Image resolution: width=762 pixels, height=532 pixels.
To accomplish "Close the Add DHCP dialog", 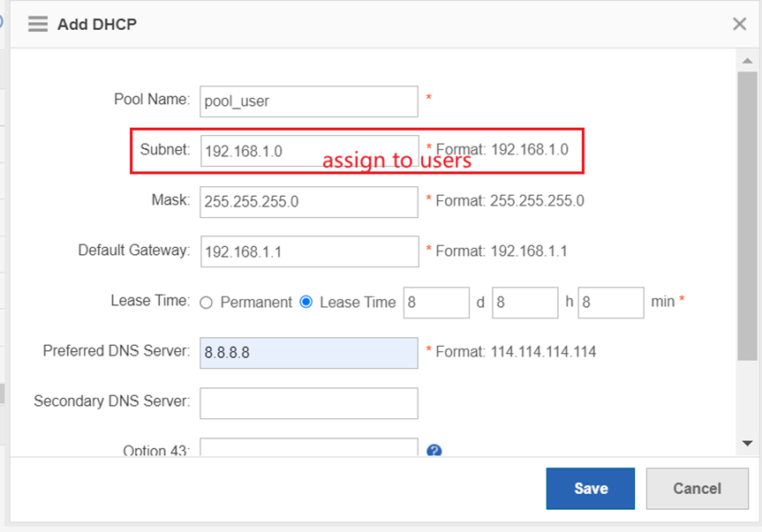I will [739, 24].
